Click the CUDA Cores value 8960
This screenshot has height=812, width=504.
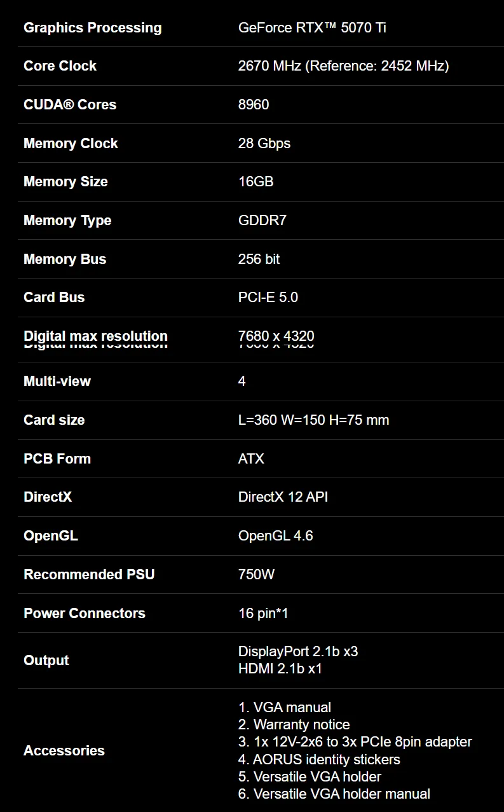[x=254, y=104]
